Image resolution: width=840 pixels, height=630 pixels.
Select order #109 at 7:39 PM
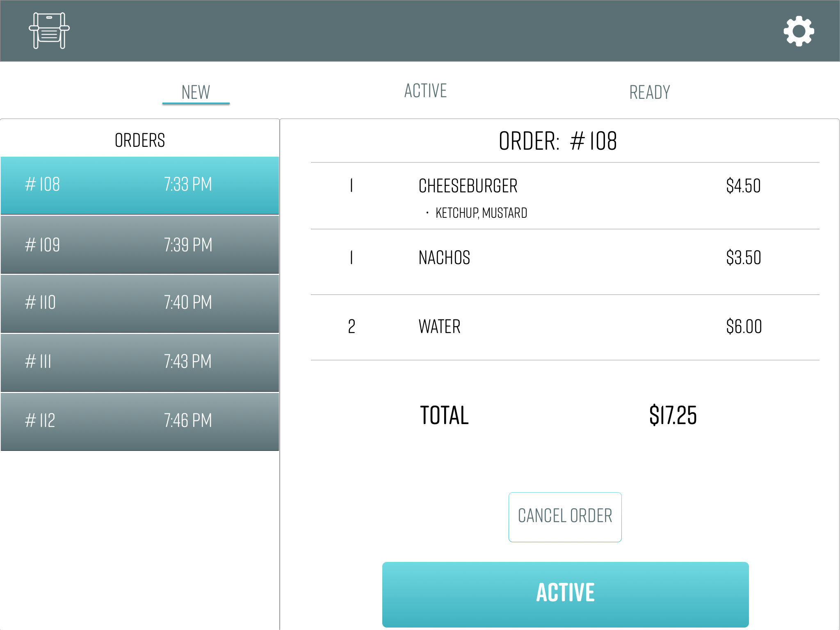[x=140, y=244]
